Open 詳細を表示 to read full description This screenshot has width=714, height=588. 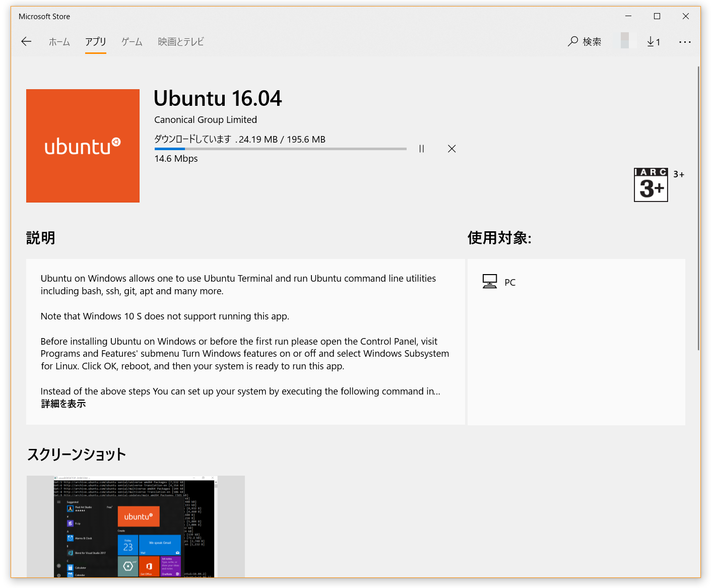(x=62, y=404)
